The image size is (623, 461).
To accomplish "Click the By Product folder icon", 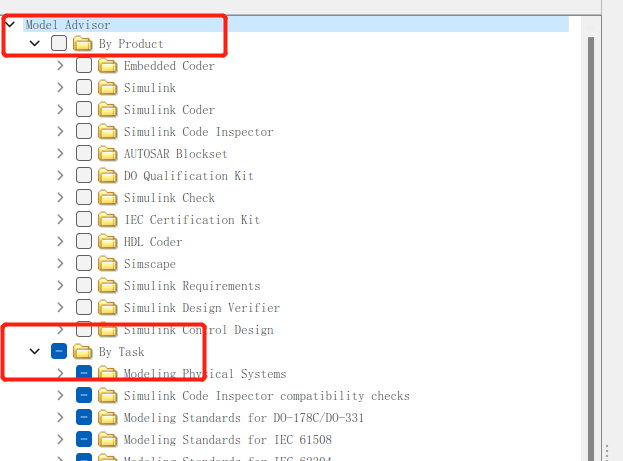I will 83,43.
